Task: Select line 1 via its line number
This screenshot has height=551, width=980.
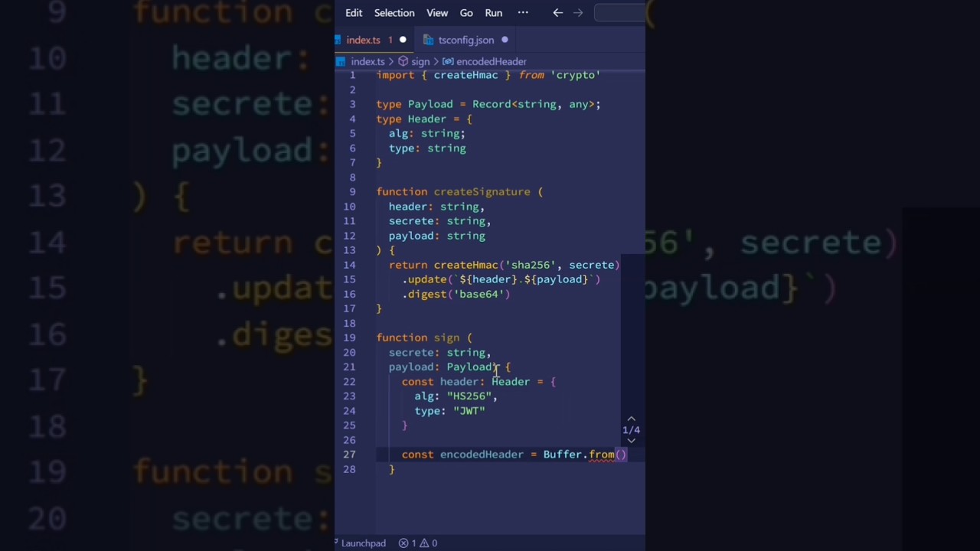Action: (352, 75)
